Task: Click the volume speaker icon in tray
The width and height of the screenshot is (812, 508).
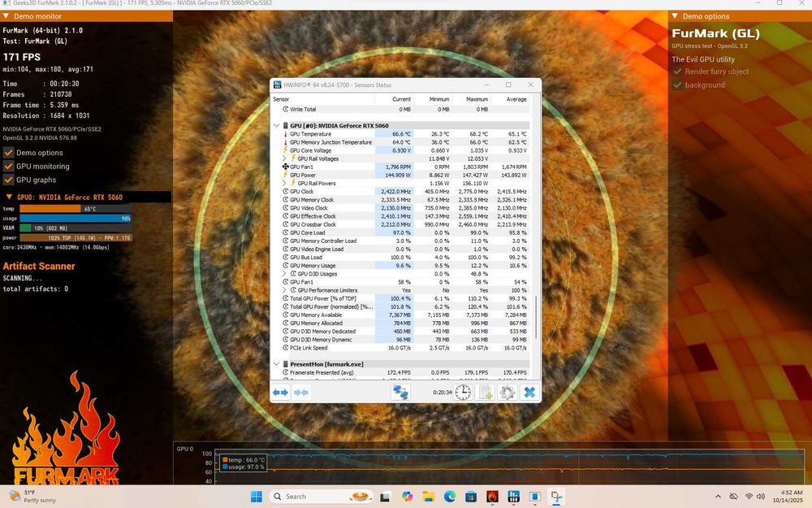Action: (x=761, y=497)
